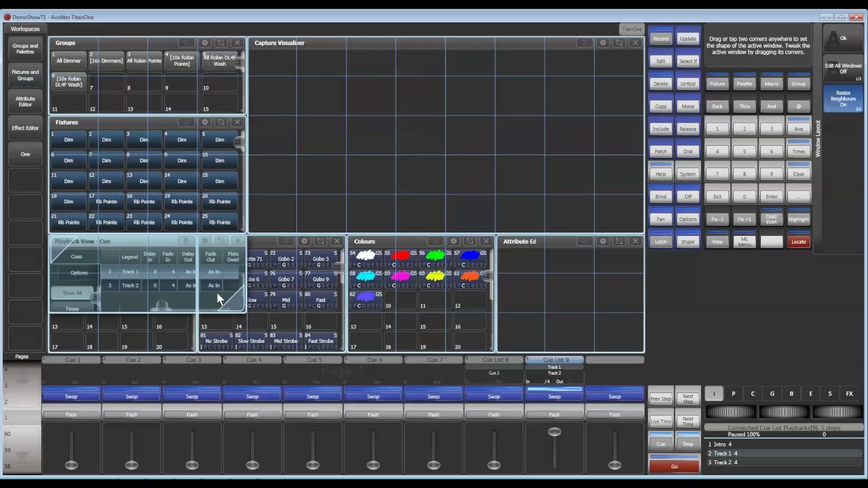Open the Fixtures window settings gear

(205, 122)
